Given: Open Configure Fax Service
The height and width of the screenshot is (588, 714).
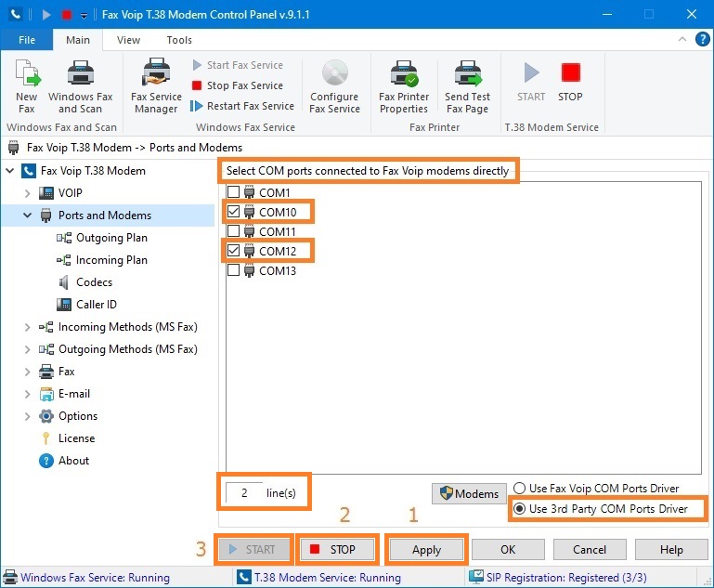Looking at the screenshot, I should (x=334, y=86).
